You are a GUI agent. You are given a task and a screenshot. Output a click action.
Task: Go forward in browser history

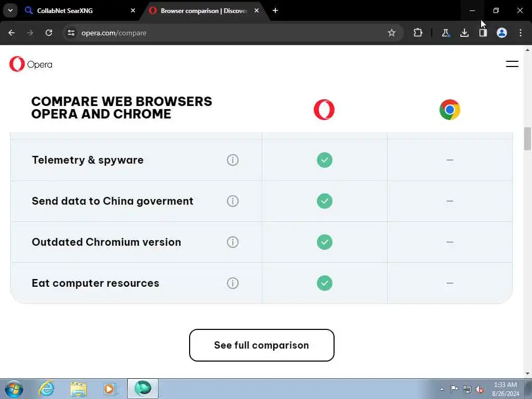click(x=30, y=33)
